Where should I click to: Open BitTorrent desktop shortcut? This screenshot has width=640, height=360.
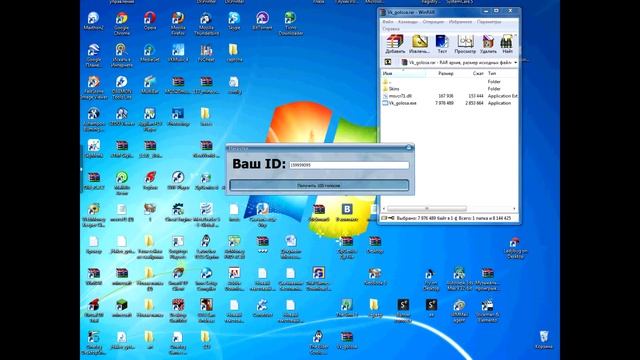coord(262,21)
